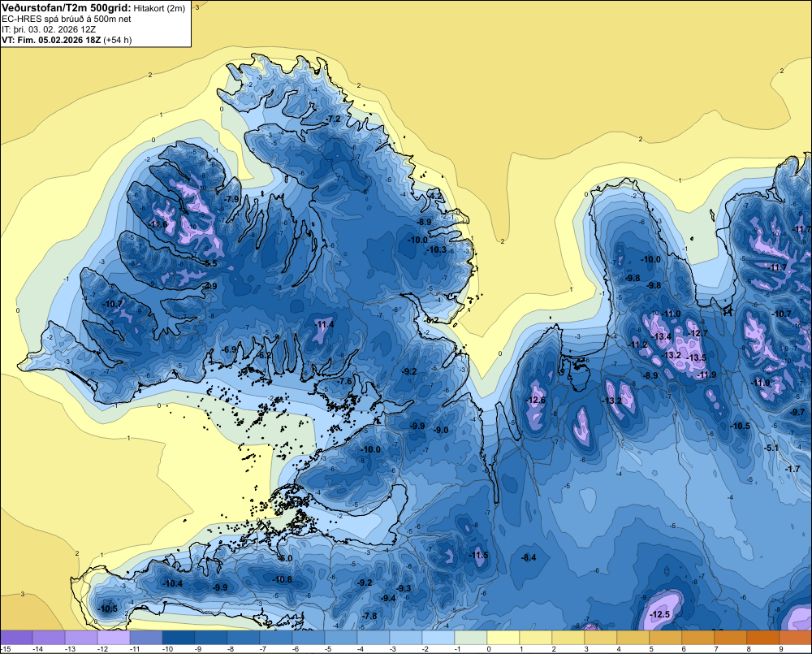Click the -13.5 temperature value
This screenshot has height=654, width=812.
pos(697,357)
